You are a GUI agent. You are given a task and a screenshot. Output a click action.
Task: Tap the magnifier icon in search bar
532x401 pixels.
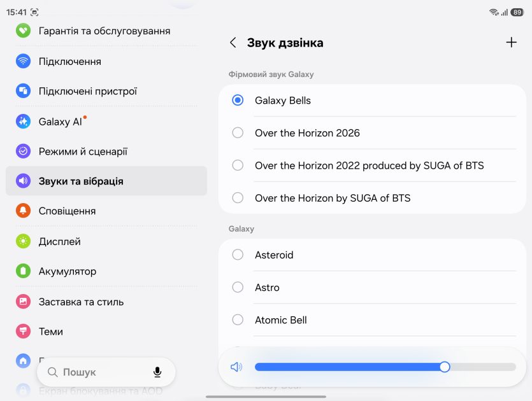53,372
